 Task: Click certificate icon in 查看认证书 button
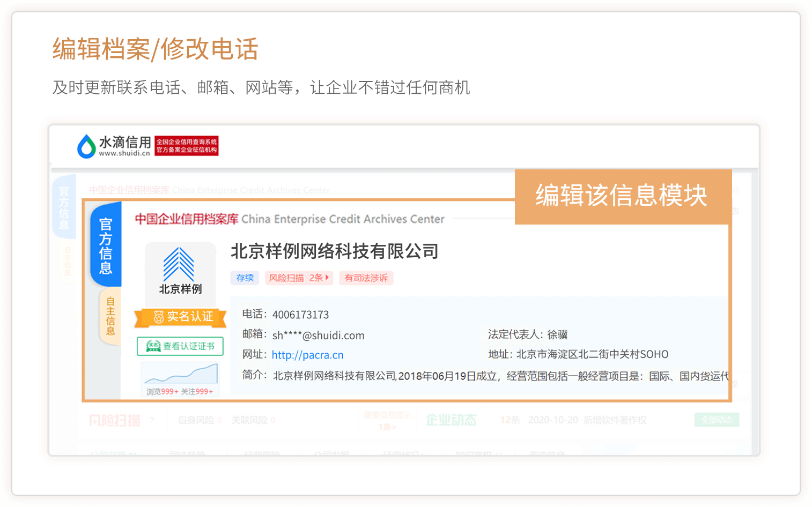coord(153,346)
